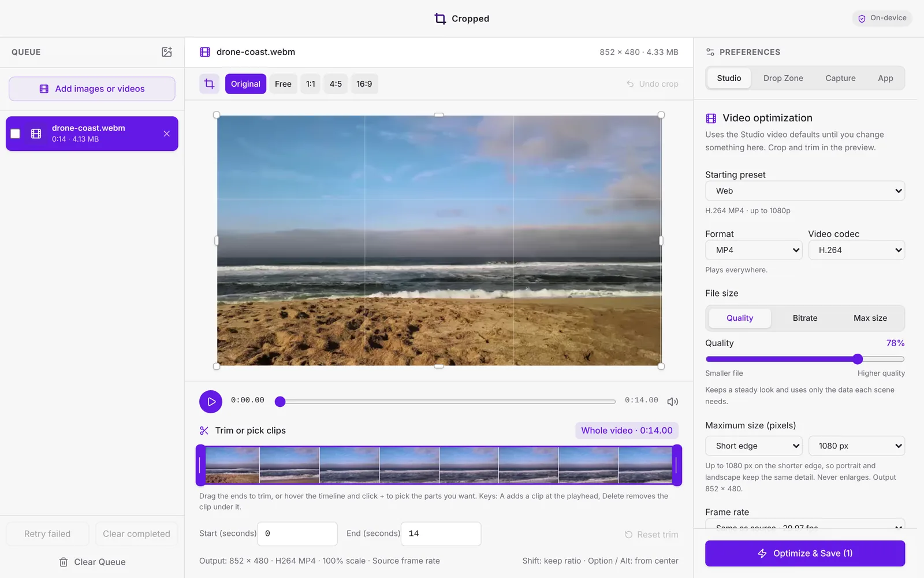
Task: Click the Cropped icon at top
Action: pyautogui.click(x=440, y=18)
